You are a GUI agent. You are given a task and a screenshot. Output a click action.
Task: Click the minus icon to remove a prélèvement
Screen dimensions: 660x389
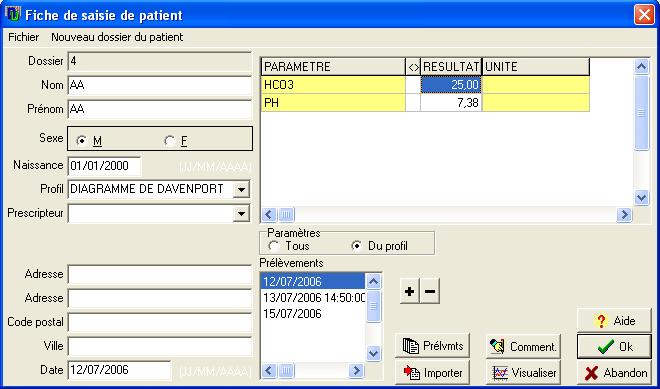(x=430, y=291)
